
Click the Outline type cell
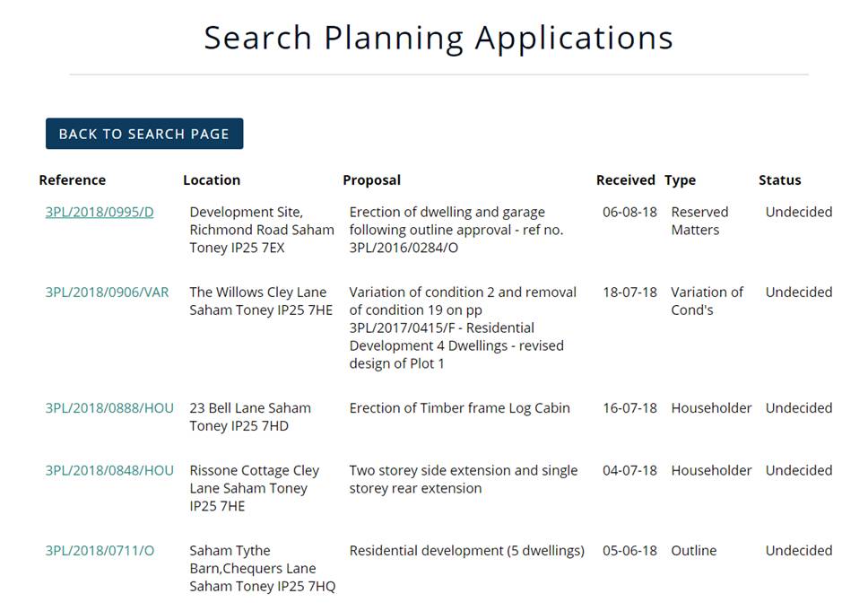[x=694, y=551]
